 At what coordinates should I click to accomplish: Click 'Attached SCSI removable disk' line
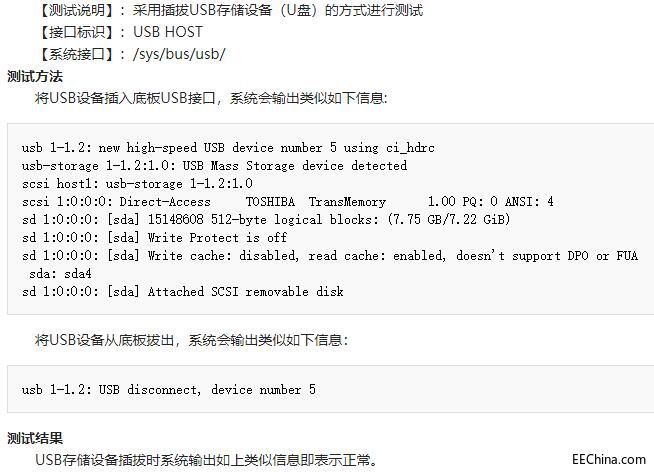pyautogui.click(x=183, y=291)
